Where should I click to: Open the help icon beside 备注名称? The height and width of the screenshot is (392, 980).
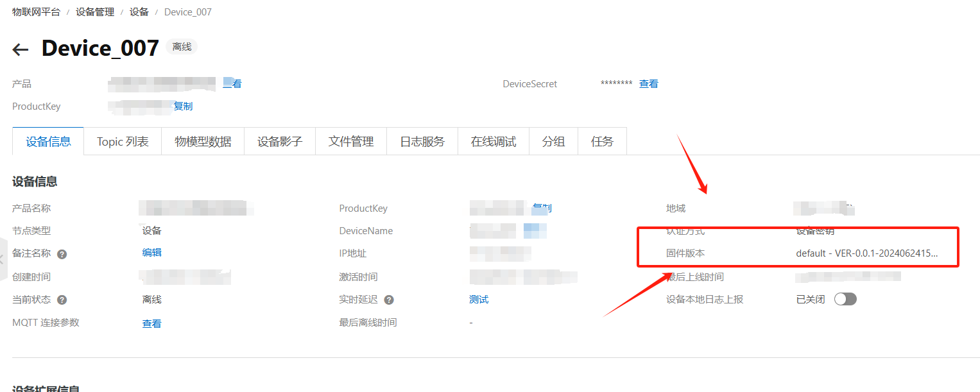click(x=61, y=253)
